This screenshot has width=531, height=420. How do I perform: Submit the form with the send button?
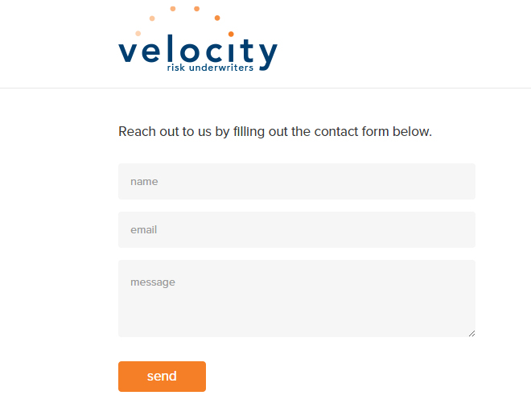pos(162,377)
